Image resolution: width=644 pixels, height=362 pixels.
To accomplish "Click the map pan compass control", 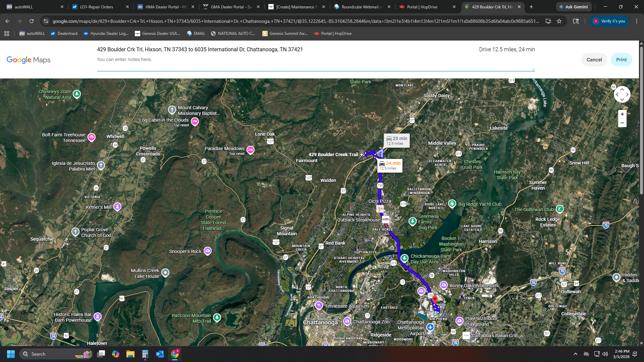I will [x=622, y=95].
